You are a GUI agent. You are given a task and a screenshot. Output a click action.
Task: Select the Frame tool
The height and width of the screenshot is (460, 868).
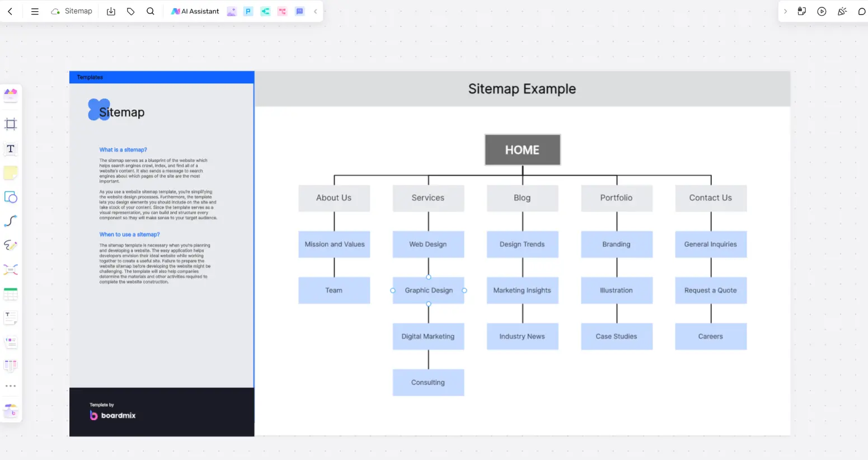(x=11, y=124)
